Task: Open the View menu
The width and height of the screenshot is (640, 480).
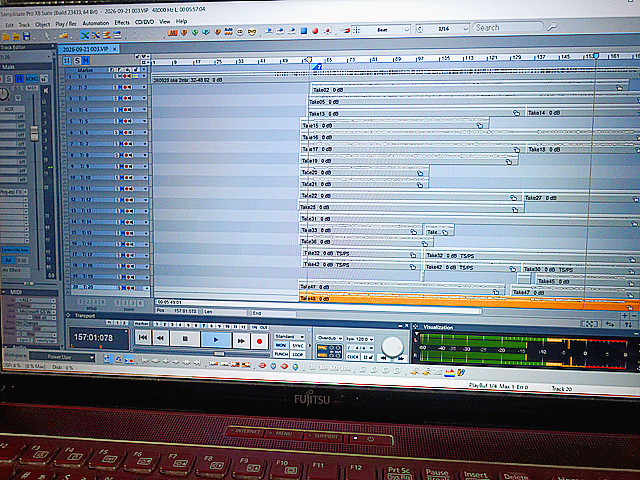Action: pyautogui.click(x=165, y=22)
